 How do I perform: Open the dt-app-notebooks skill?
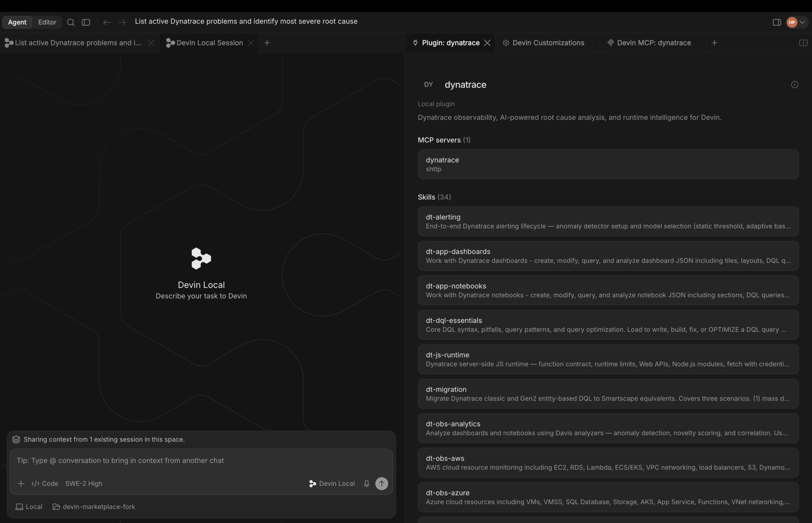point(608,290)
